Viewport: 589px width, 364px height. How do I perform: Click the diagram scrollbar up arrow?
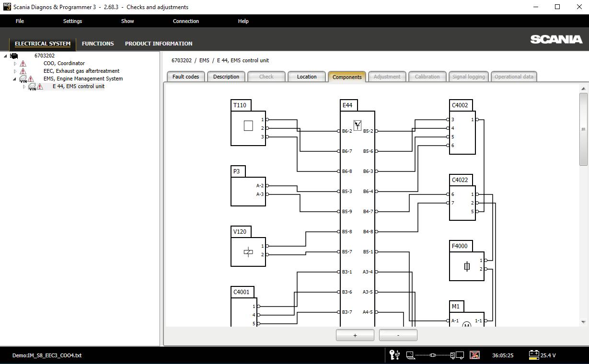click(x=583, y=89)
